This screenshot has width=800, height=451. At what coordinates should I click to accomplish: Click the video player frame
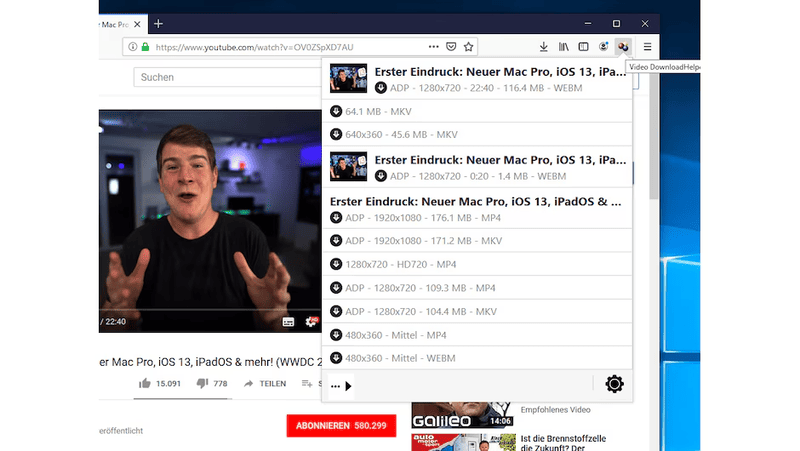pos(210,221)
